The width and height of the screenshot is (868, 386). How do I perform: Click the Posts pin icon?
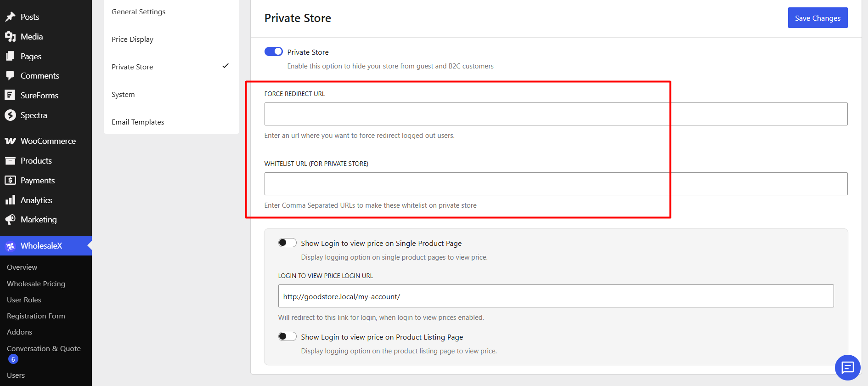pyautogui.click(x=10, y=17)
